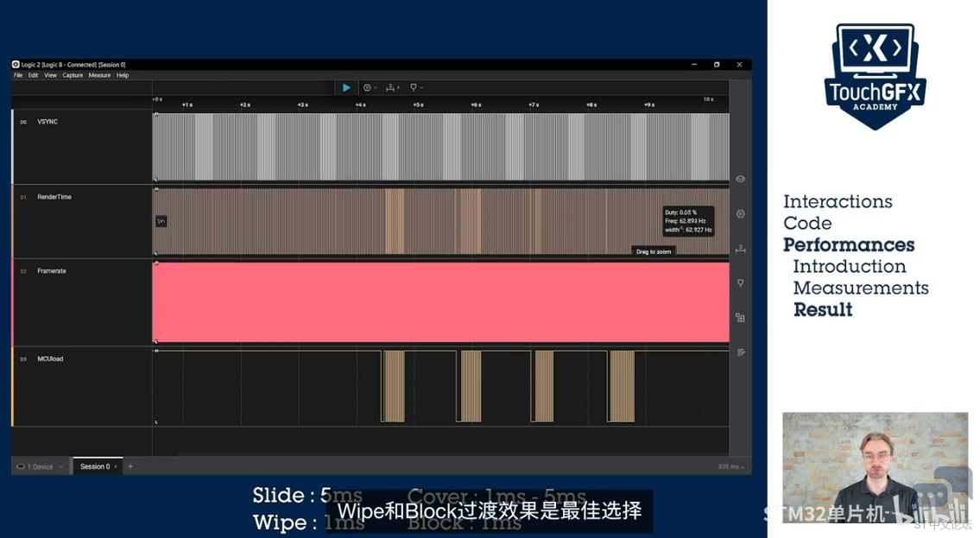Open the Analyzers sidebar panel
This screenshot has width=980, height=538.
click(740, 213)
